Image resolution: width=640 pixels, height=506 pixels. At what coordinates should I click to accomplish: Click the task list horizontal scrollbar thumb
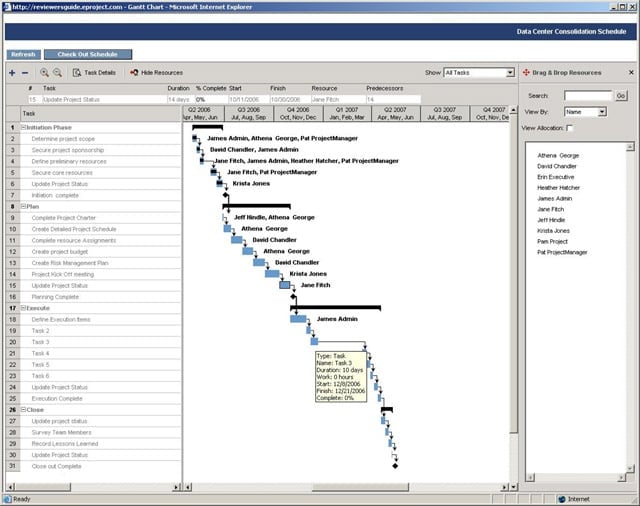pyautogui.click(x=43, y=487)
